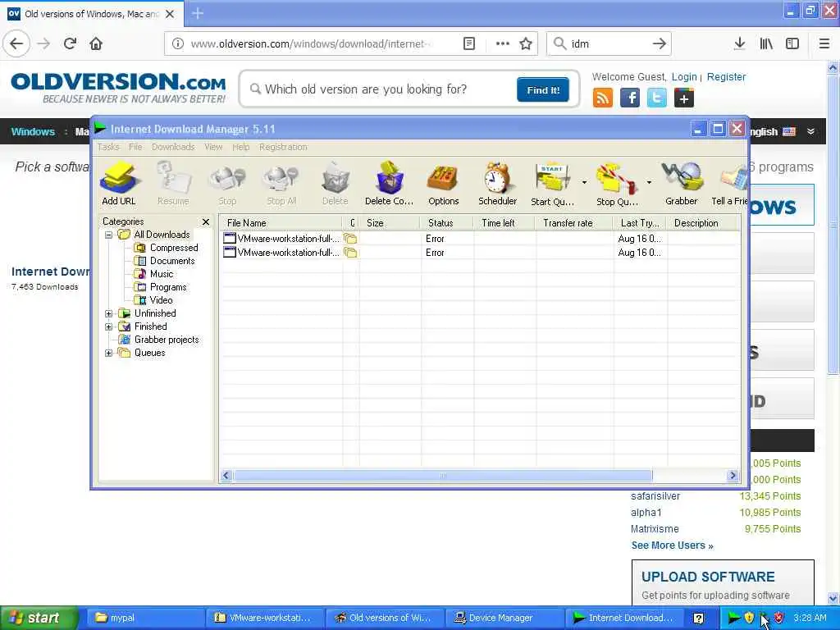Click the Delete toolbar icon
The height and width of the screenshot is (630, 840).
click(x=335, y=183)
